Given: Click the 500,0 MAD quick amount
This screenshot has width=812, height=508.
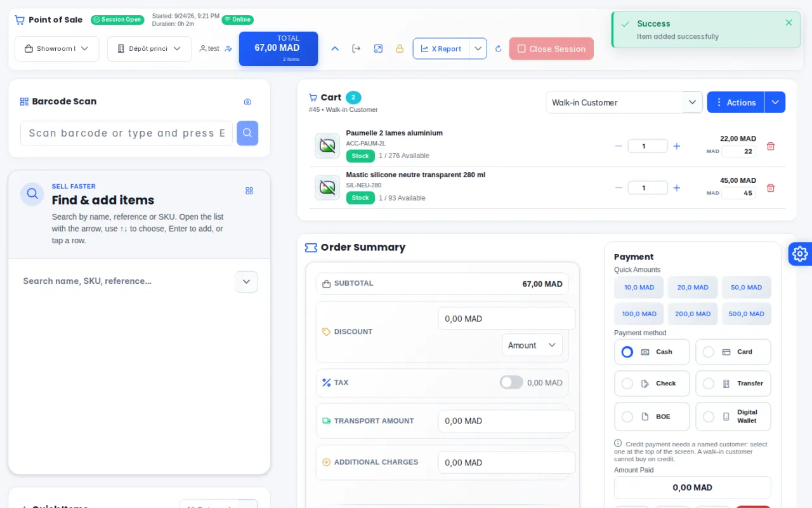Looking at the screenshot, I should (747, 314).
